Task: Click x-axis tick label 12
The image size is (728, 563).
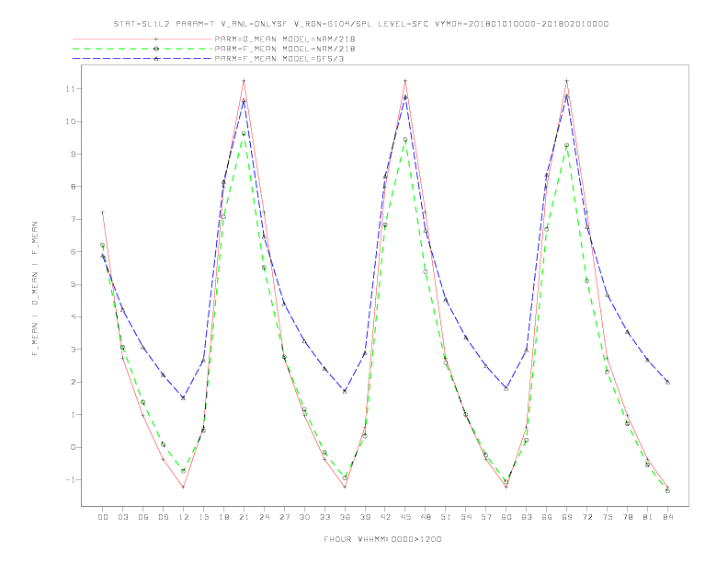Action: pyautogui.click(x=184, y=517)
